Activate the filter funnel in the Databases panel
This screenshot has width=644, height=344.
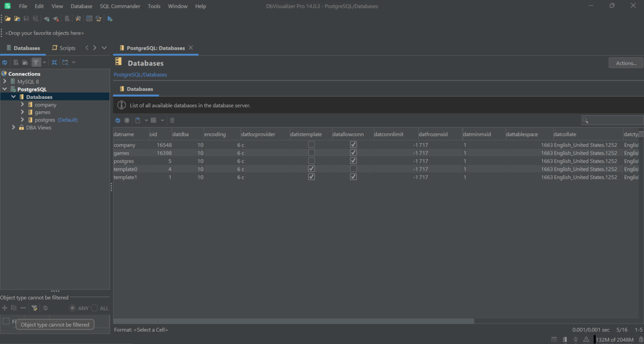[x=37, y=62]
